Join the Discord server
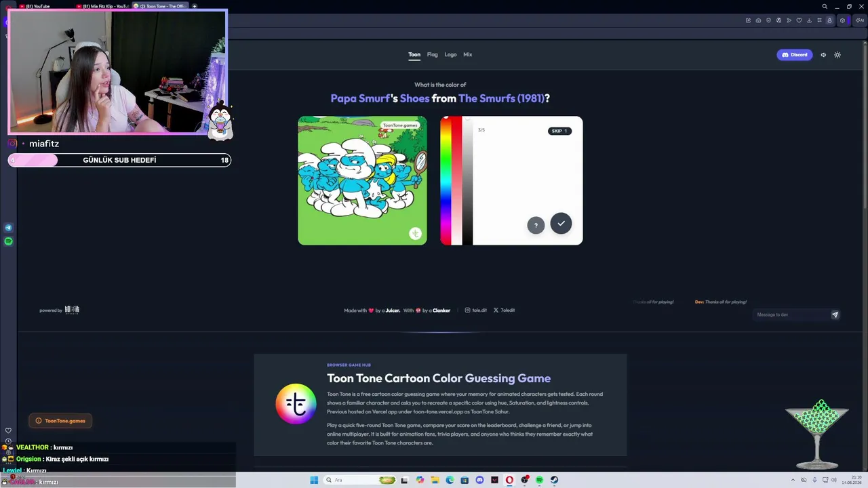The height and width of the screenshot is (488, 868). click(794, 55)
